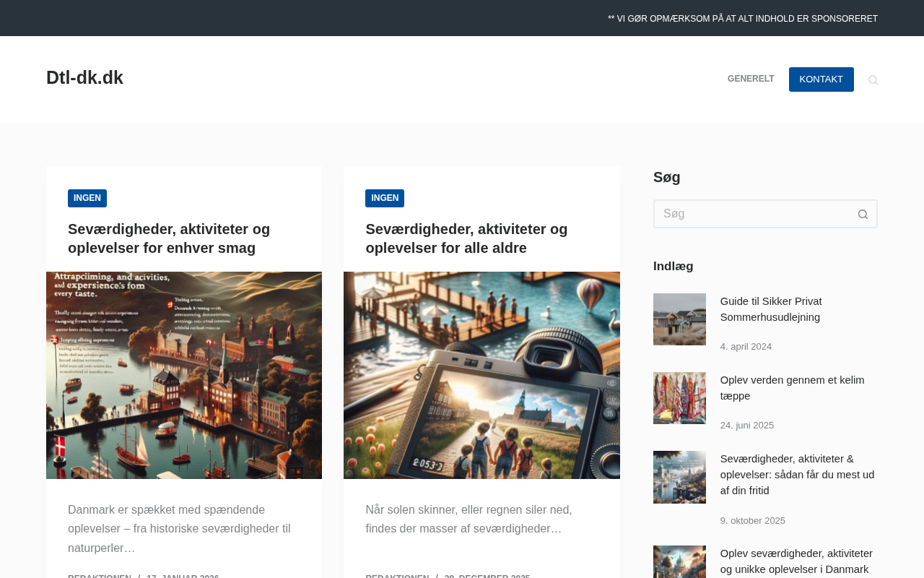Click the '24. juni 2025' date
Viewport: 924px width, 578px height.
click(747, 426)
